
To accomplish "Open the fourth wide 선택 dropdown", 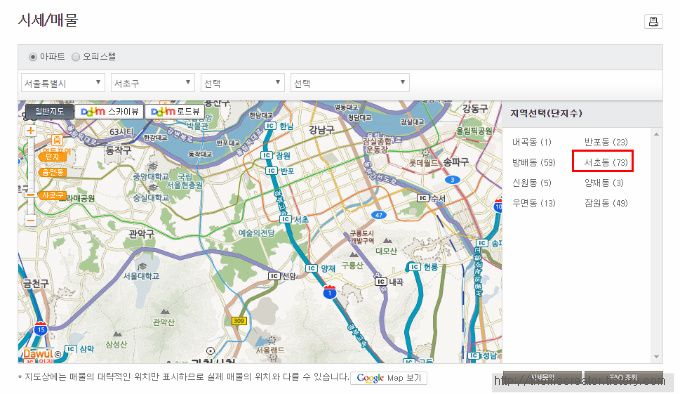I will (350, 83).
